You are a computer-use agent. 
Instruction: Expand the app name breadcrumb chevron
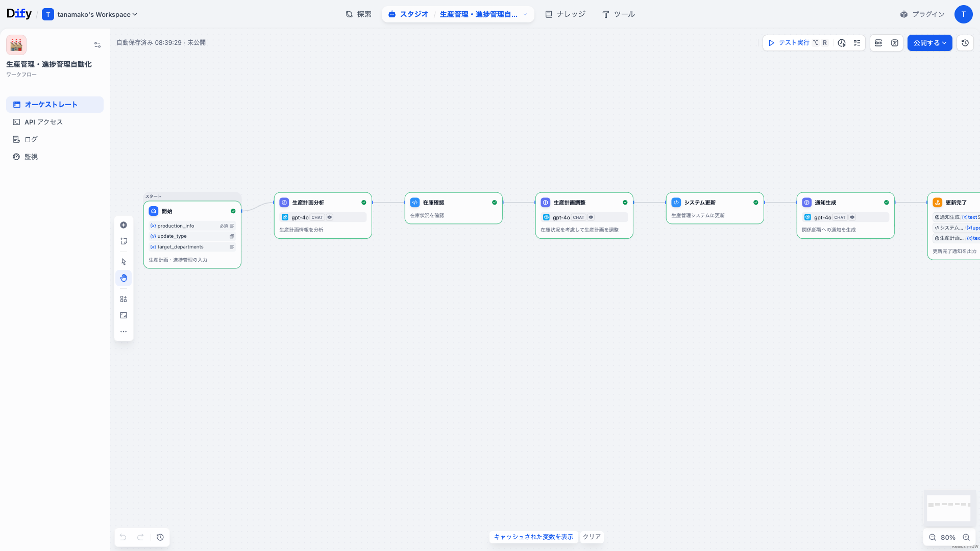526,14
